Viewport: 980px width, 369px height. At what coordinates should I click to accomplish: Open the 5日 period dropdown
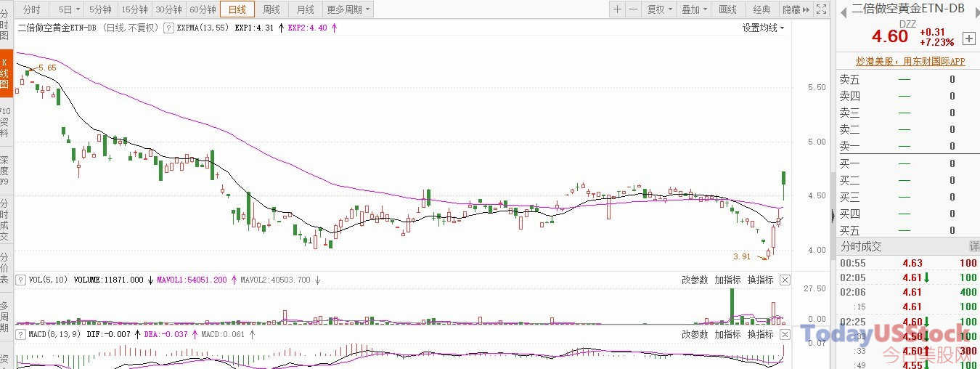coord(69,9)
